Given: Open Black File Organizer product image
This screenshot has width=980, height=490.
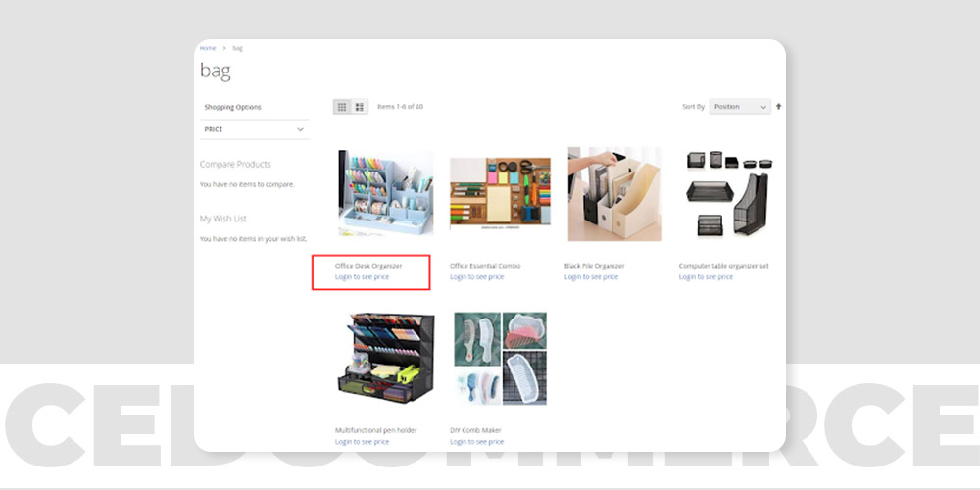Looking at the screenshot, I should [x=615, y=194].
